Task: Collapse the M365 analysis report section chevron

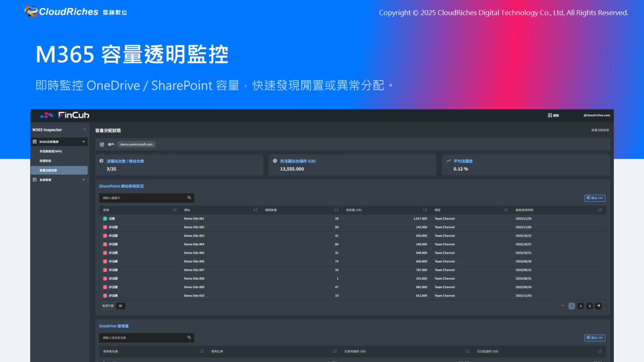Action: coord(84,142)
